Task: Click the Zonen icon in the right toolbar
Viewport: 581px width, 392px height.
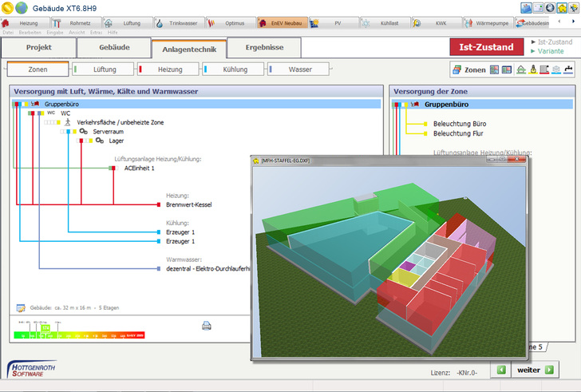Action: click(469, 70)
